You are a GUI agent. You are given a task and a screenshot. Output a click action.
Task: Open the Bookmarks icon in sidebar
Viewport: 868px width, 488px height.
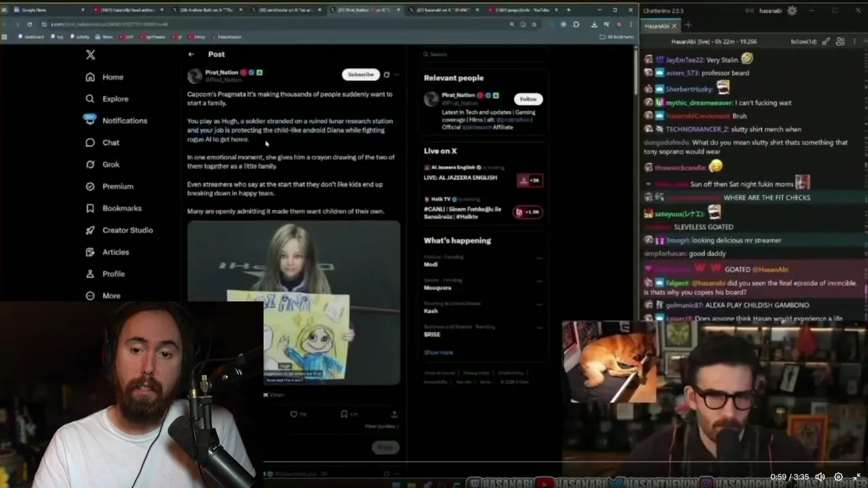[x=90, y=208]
